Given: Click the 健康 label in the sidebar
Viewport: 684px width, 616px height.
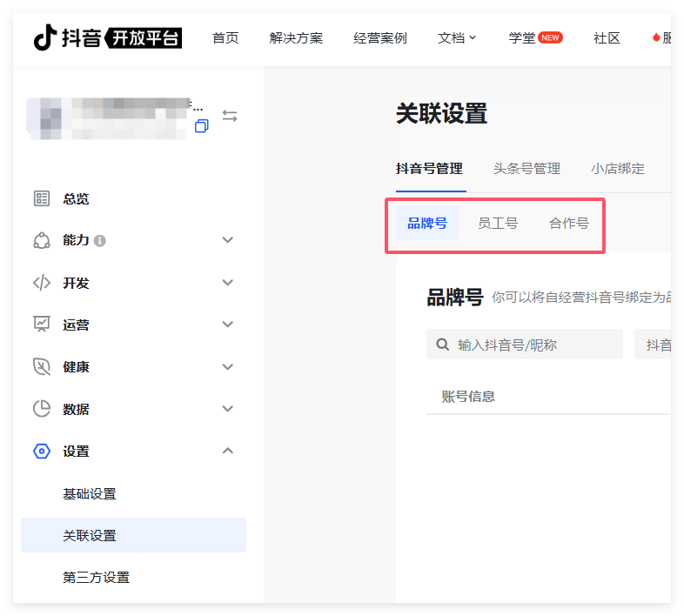Looking at the screenshot, I should 76,367.
